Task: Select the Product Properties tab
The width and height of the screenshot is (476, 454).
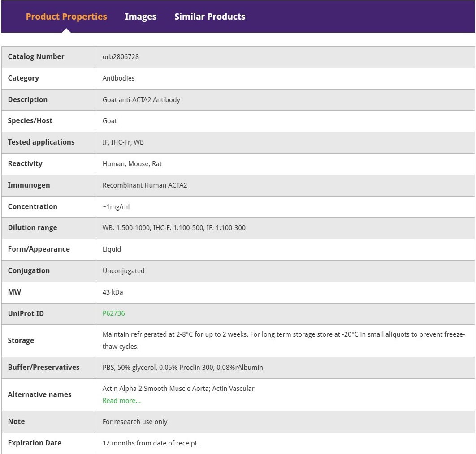Action: pos(66,17)
